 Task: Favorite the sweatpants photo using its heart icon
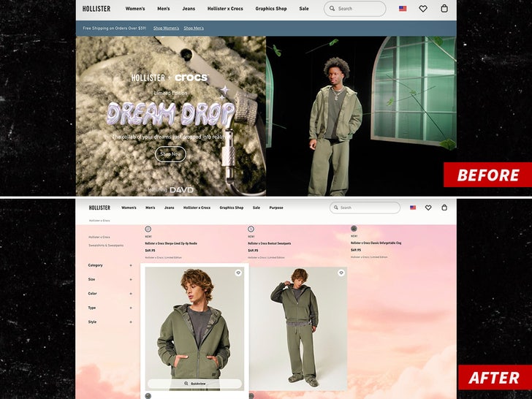(341, 273)
